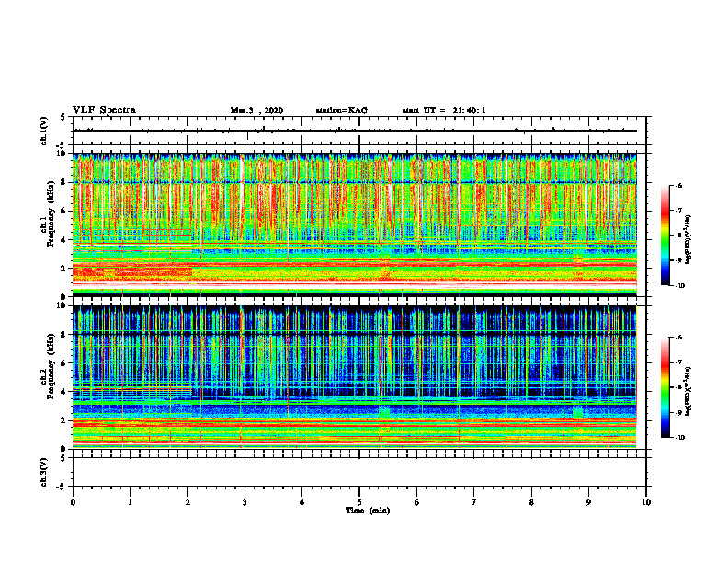728x563 pixels.
Task: Click the '-6' value on lower colorbar
Action: 678,338
